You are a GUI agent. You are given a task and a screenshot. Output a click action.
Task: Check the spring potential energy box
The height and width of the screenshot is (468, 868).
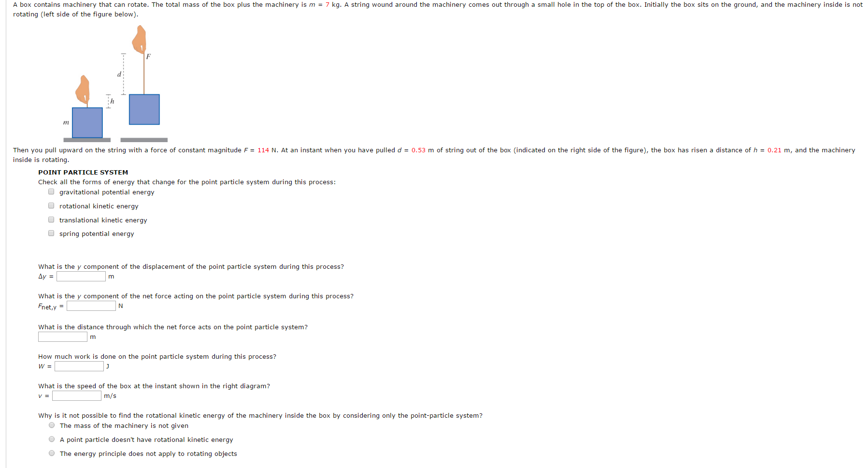pos(51,233)
